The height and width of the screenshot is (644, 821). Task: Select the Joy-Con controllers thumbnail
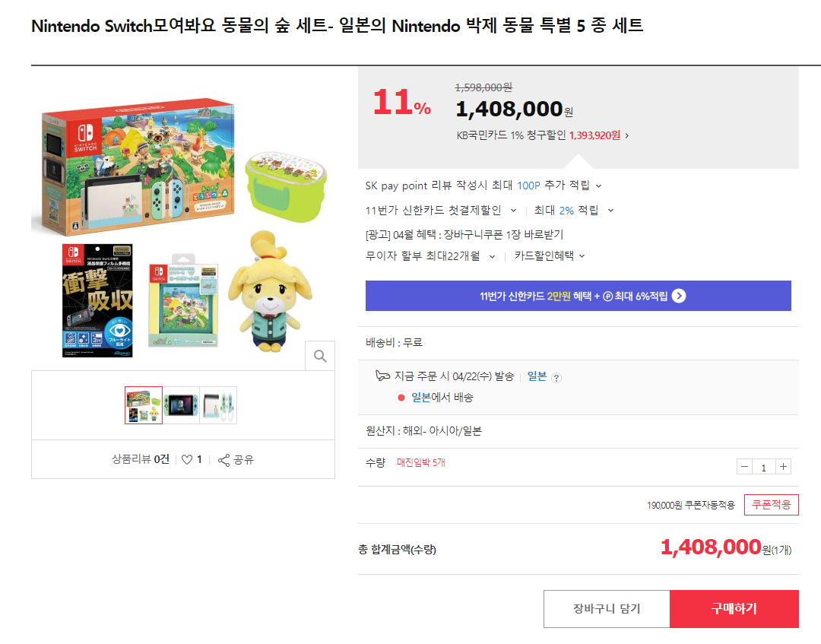tap(218, 405)
